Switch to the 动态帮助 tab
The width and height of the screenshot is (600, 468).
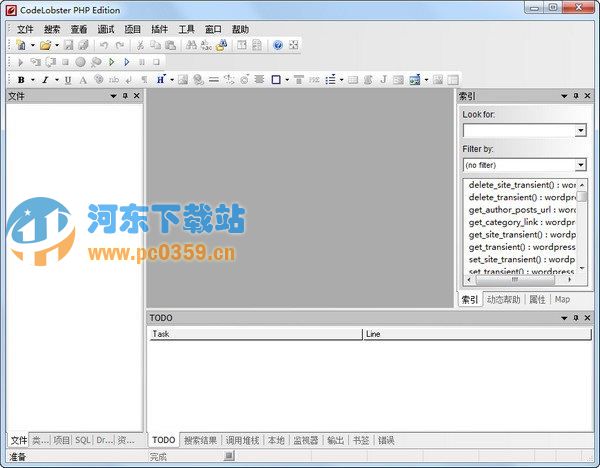coord(504,299)
